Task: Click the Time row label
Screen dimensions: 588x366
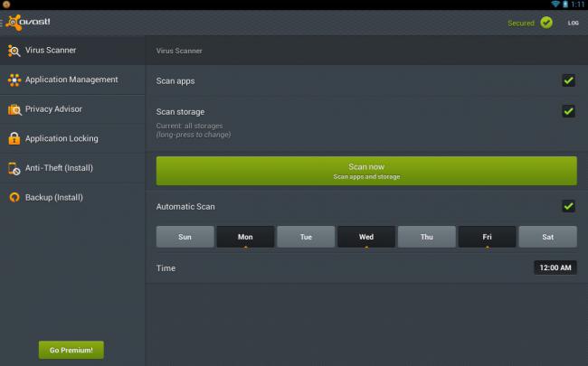Action: click(x=166, y=268)
